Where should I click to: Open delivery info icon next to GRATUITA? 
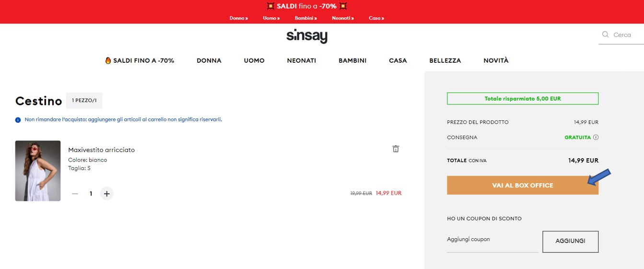pyautogui.click(x=596, y=137)
